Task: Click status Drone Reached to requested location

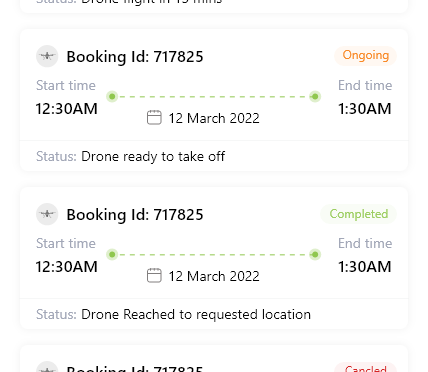Action: click(x=196, y=315)
